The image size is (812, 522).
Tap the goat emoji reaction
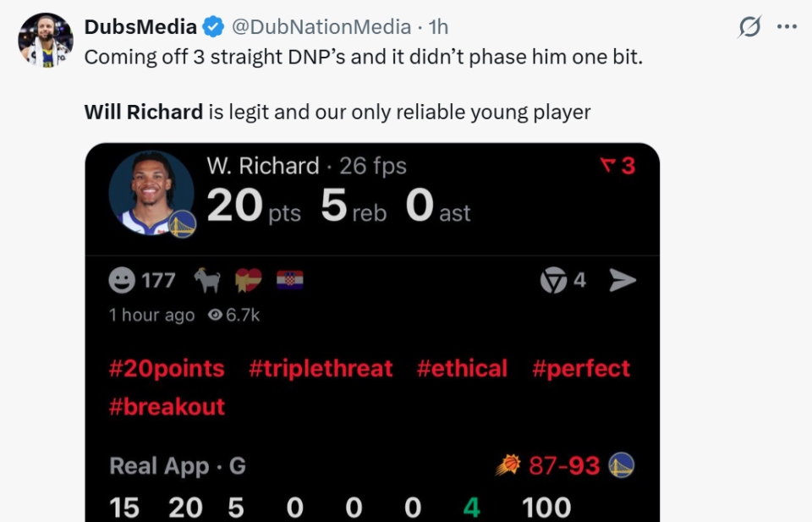click(207, 281)
